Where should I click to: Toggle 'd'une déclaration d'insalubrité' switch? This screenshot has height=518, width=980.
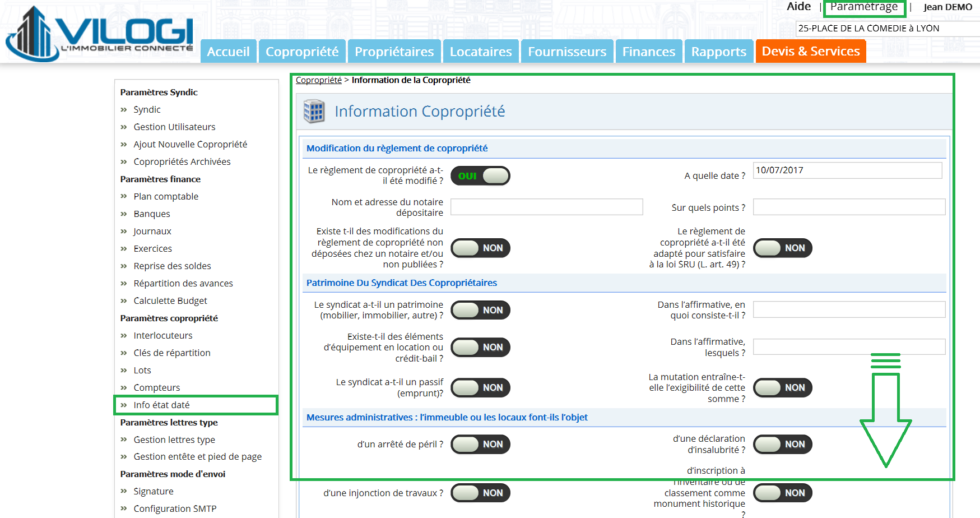[783, 444]
